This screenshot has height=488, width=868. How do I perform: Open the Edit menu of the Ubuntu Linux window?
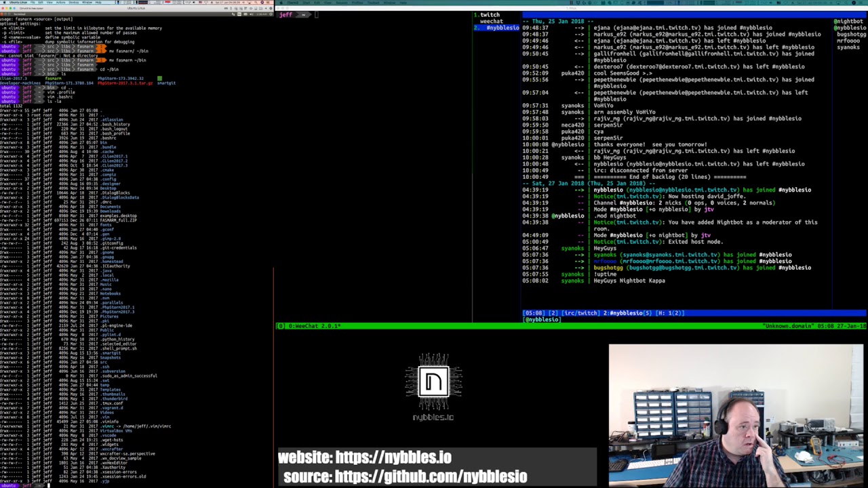(x=41, y=2)
